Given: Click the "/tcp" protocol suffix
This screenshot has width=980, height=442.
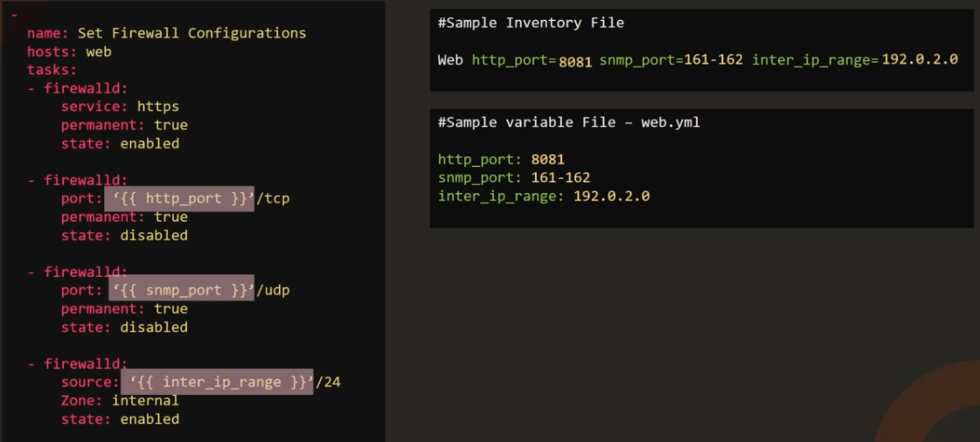Looking at the screenshot, I should point(273,198).
